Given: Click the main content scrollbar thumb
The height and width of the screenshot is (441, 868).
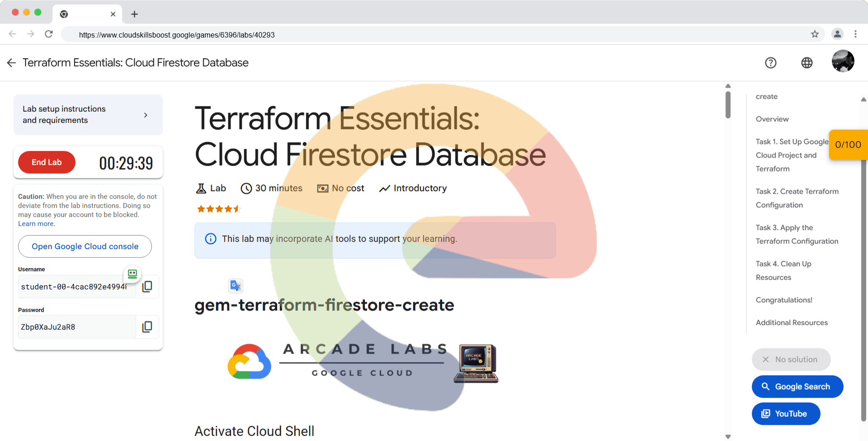Looking at the screenshot, I should (728, 105).
